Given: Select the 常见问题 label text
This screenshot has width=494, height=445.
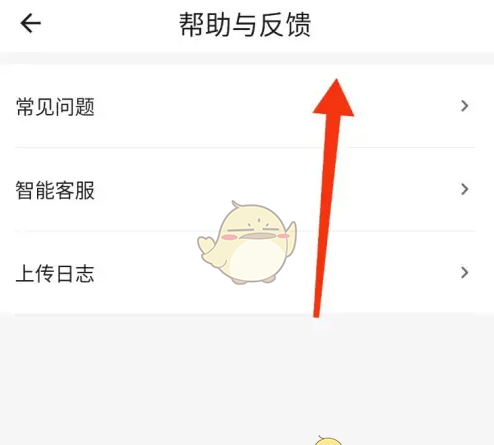Looking at the screenshot, I should pos(55,107).
